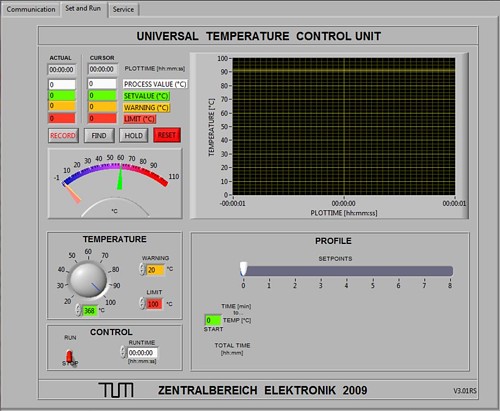Click the FIND button
500x411 pixels.
point(99,135)
